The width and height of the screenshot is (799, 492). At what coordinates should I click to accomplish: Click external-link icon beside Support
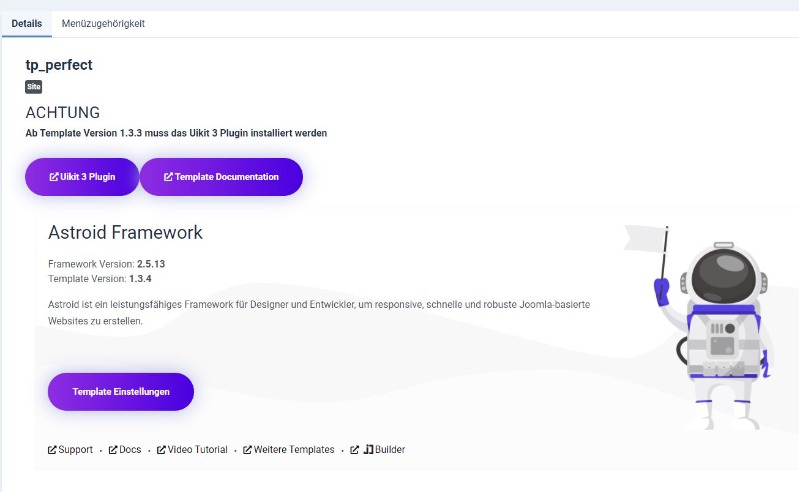coord(52,450)
